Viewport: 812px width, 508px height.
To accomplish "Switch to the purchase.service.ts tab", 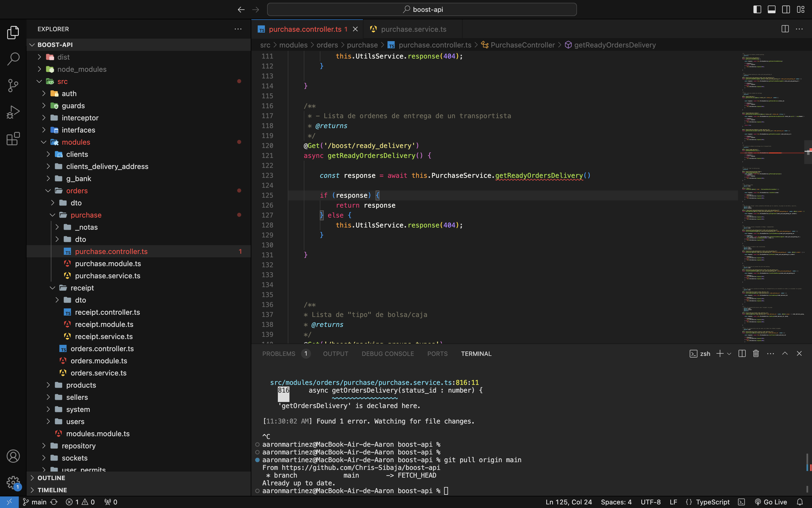I will pos(413,29).
